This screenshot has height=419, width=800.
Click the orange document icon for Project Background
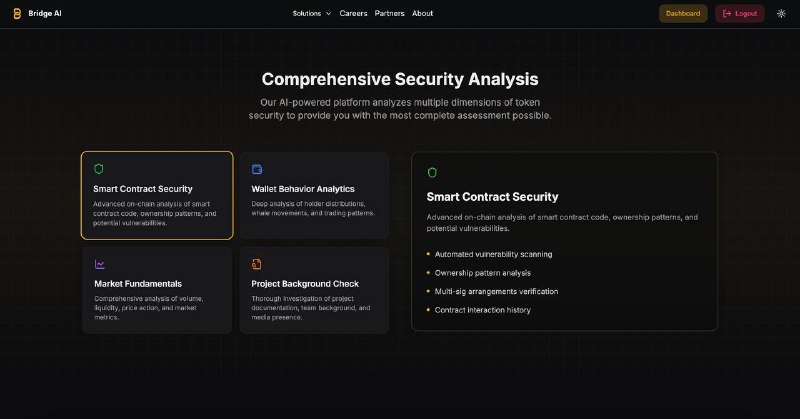(x=257, y=264)
